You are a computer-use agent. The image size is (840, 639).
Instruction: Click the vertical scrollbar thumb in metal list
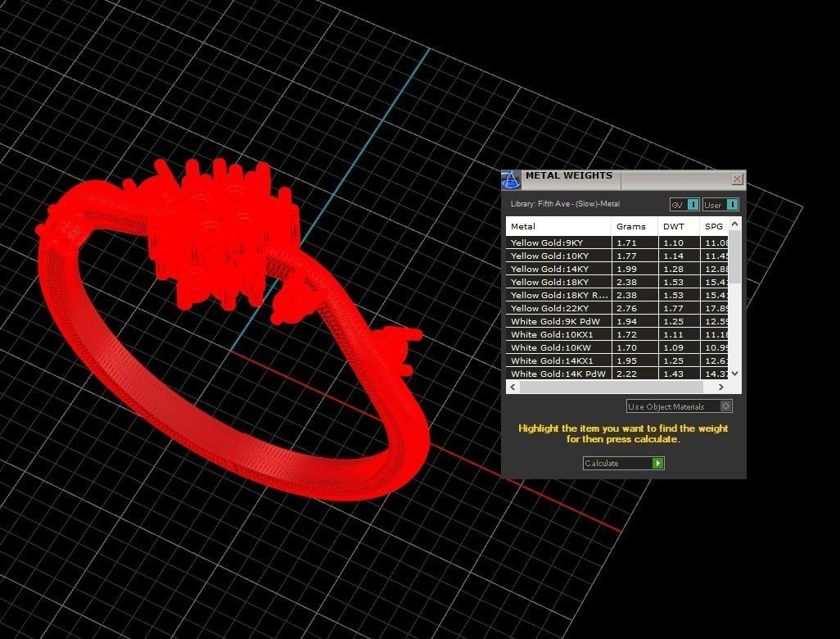pos(735,256)
